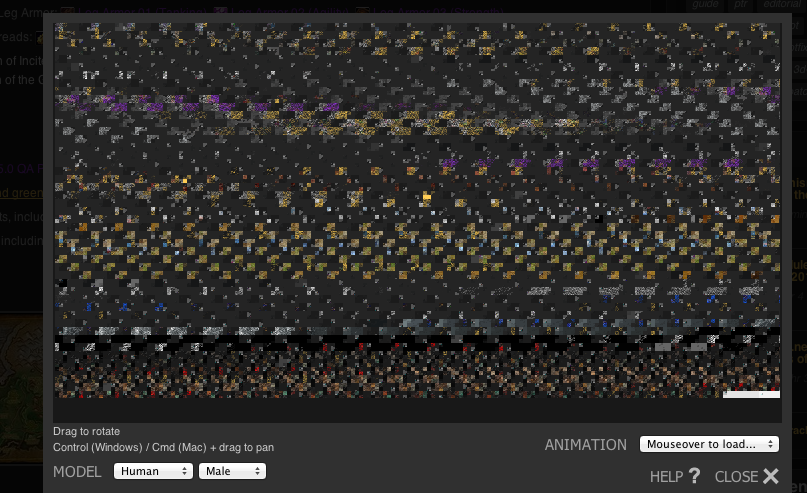Open the Human race model dropdown

[153, 471]
